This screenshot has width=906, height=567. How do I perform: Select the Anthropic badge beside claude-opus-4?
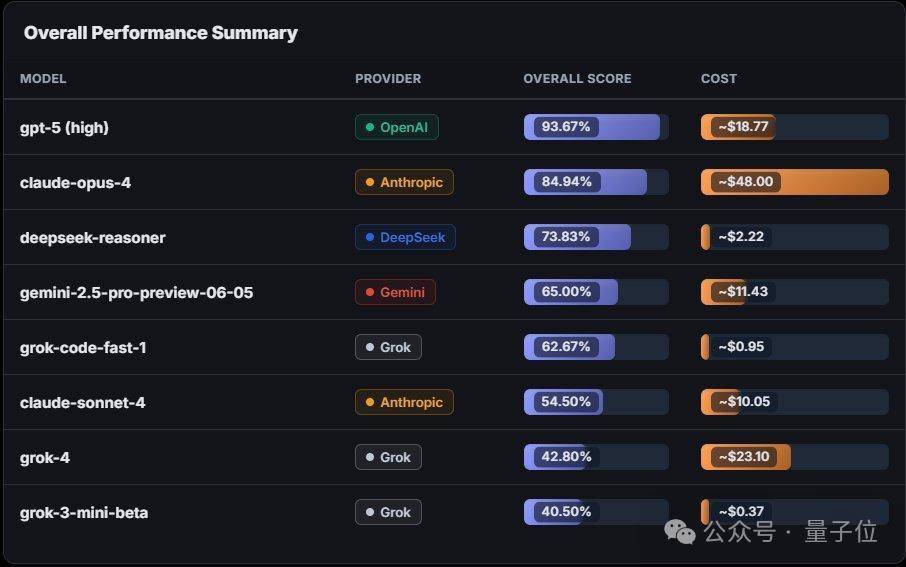[404, 182]
